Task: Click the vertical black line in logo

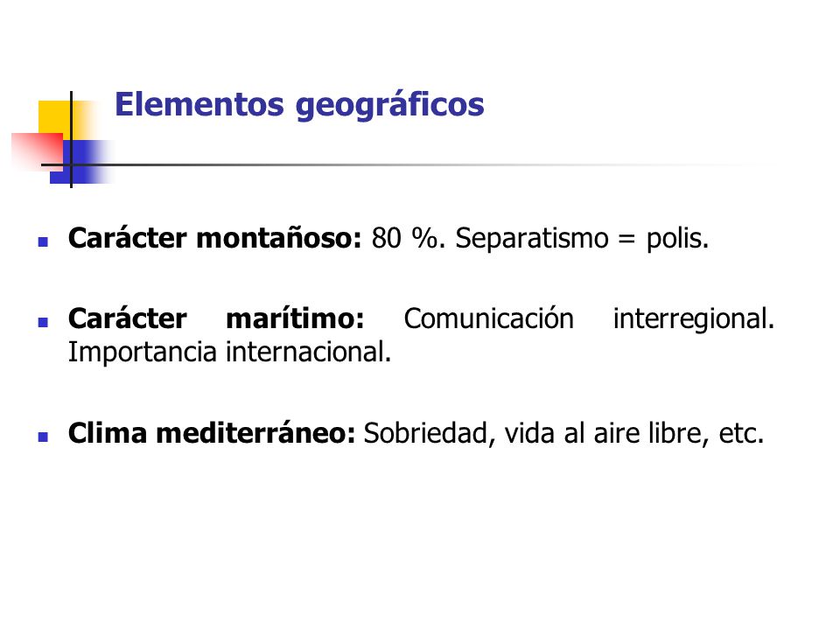Action: tap(71, 139)
